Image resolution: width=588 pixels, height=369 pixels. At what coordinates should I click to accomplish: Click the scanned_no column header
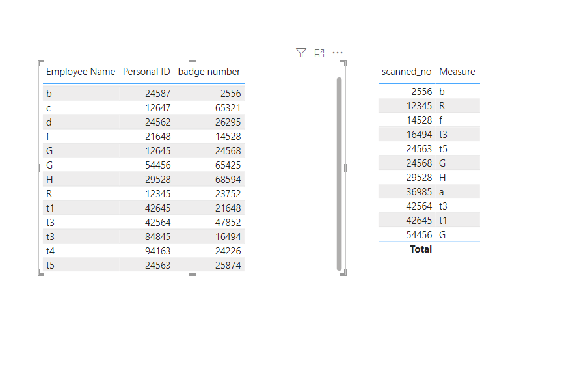pos(407,72)
